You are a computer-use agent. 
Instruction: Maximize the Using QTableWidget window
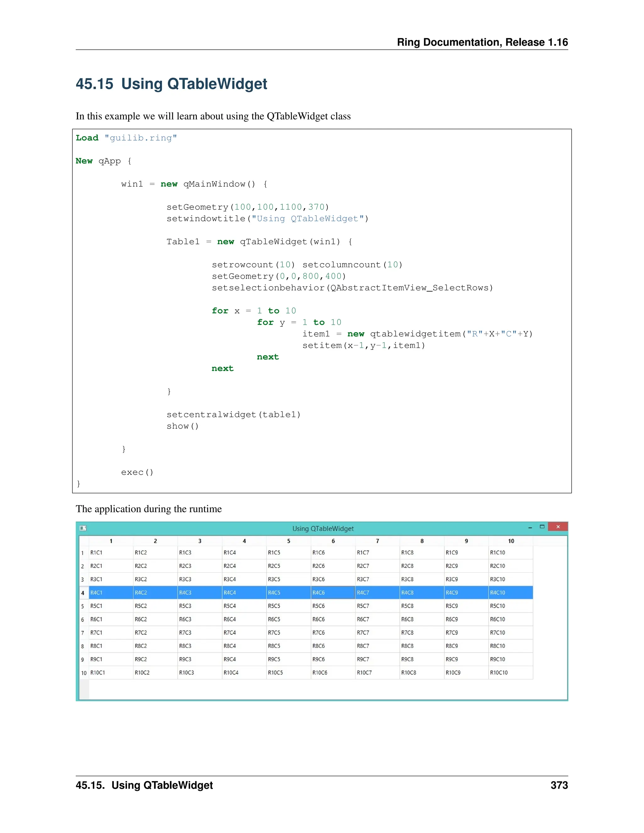542,527
